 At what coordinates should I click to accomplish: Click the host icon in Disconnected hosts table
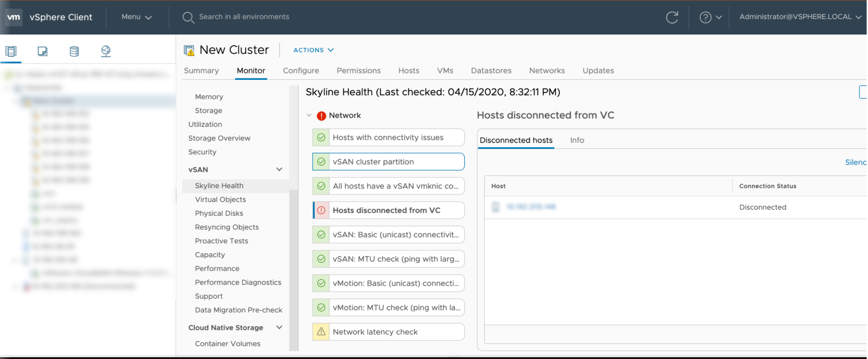pyautogui.click(x=496, y=207)
